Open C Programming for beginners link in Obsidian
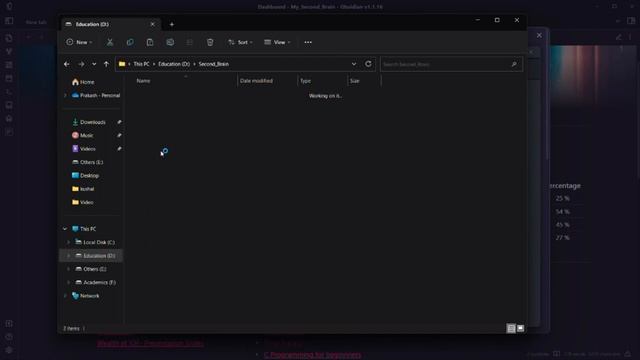Screen dimensions: 640x360 312,354
